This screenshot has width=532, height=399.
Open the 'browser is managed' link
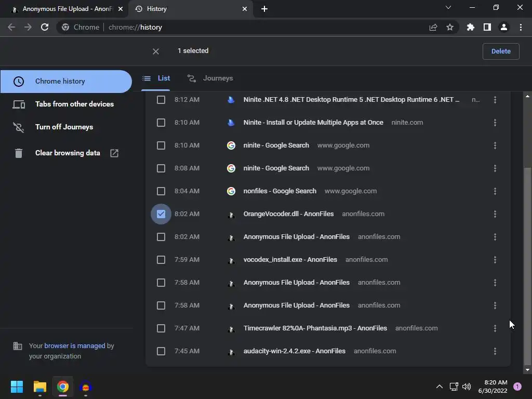(75, 345)
